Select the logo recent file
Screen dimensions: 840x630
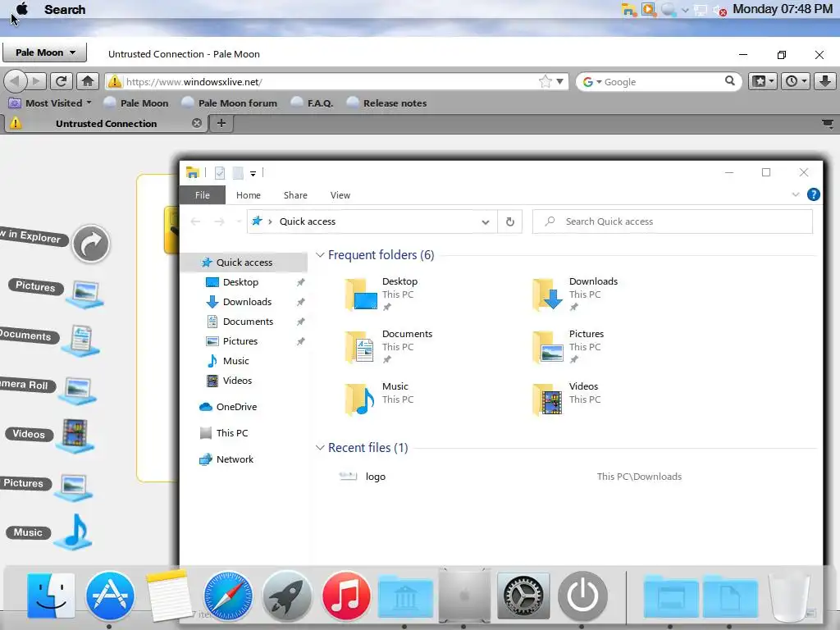click(x=375, y=477)
